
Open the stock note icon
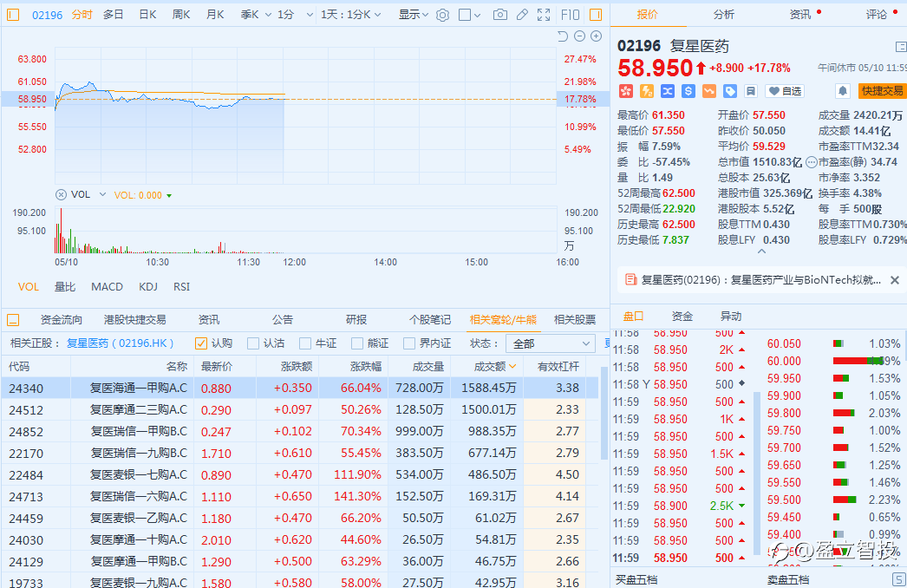tap(751, 91)
